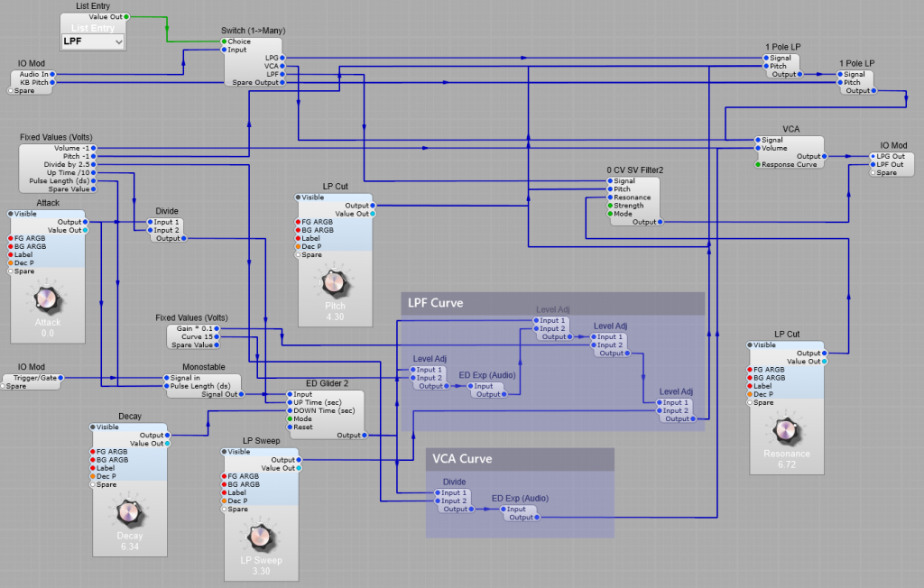Click the Resonance knob
This screenshot has width=924, height=588.
click(x=786, y=430)
